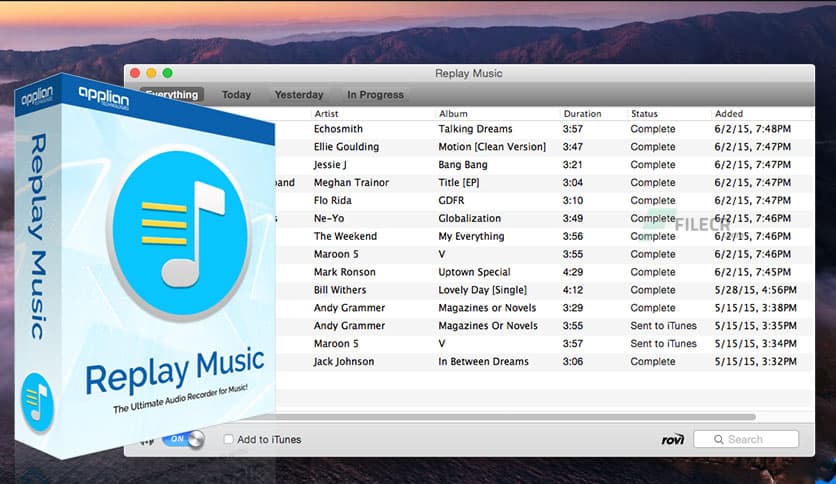Click the 4:29 duration cell

[x=573, y=272]
